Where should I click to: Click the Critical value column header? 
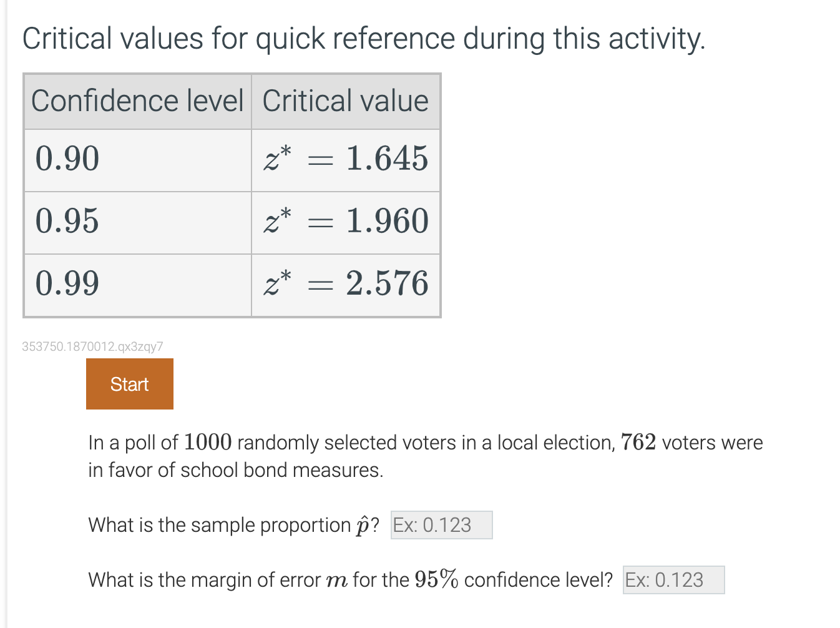click(x=346, y=101)
